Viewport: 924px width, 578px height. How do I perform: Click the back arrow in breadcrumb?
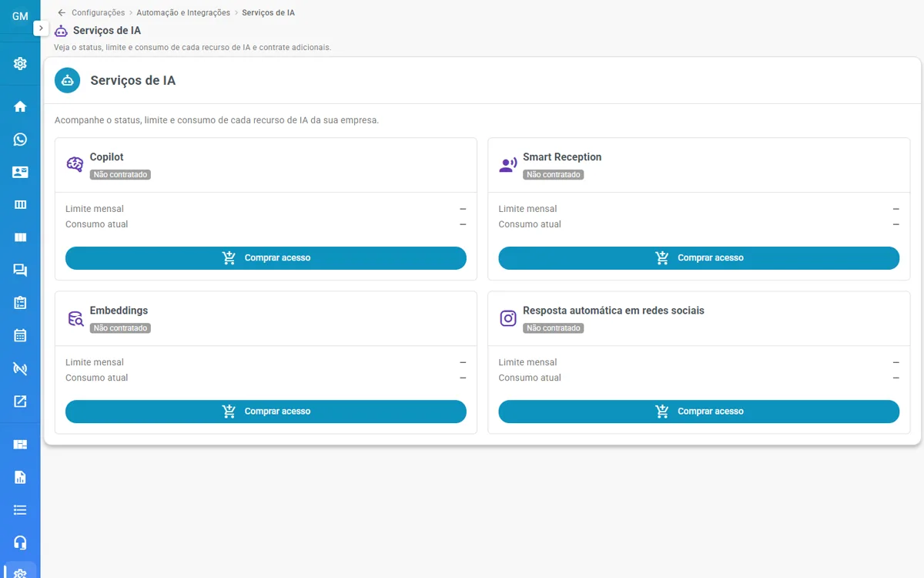pyautogui.click(x=62, y=13)
